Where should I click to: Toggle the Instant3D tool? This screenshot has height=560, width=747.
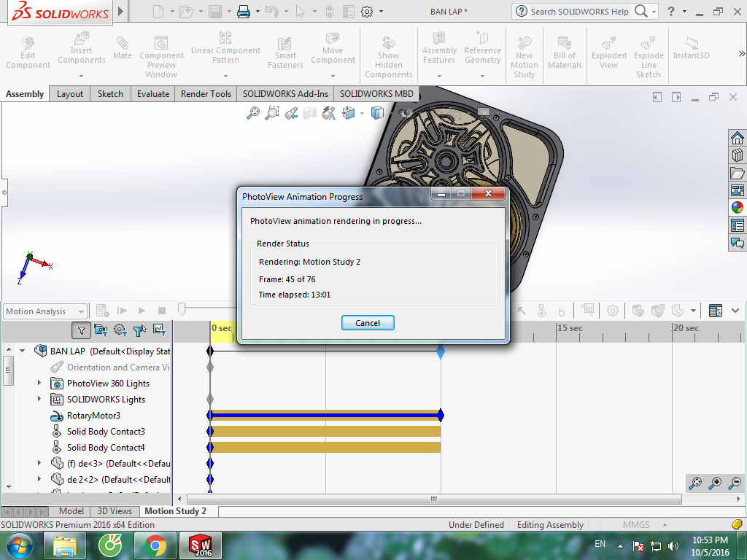click(691, 48)
